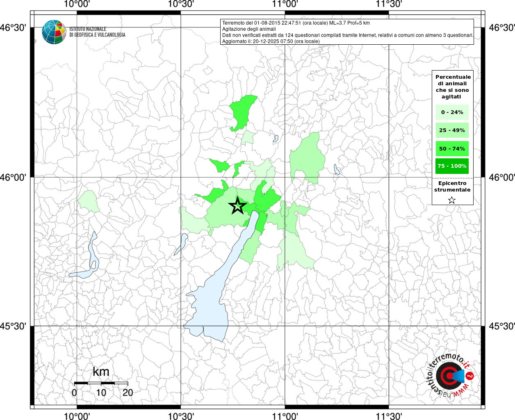The image size is (515, 420).
Task: Select the 75 - 100% legend swatch
Action: (x=452, y=166)
